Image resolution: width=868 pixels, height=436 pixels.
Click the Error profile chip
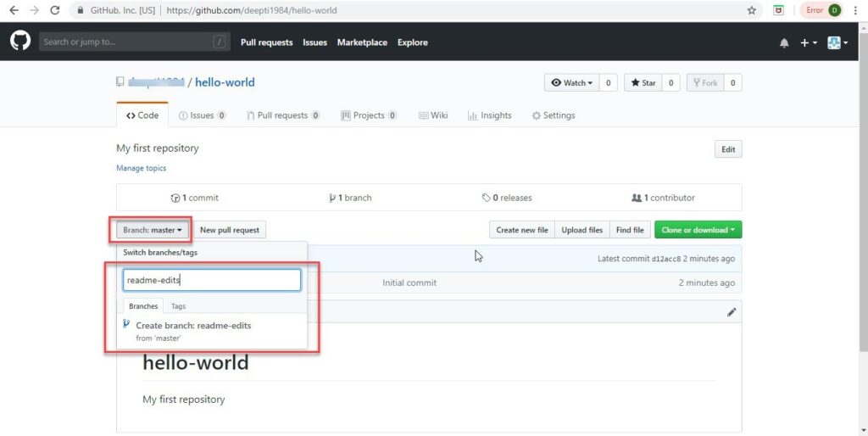822,10
